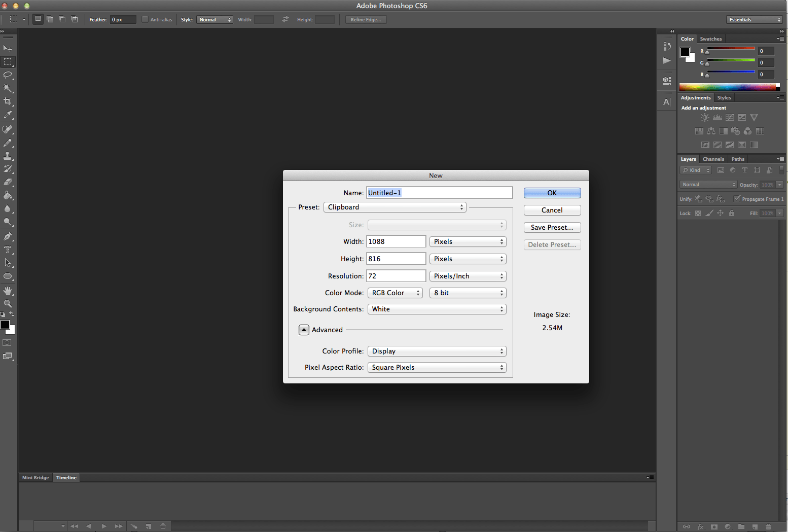Viewport: 788px width, 532px height.
Task: Select the Clone Stamp tool
Action: tap(8, 156)
